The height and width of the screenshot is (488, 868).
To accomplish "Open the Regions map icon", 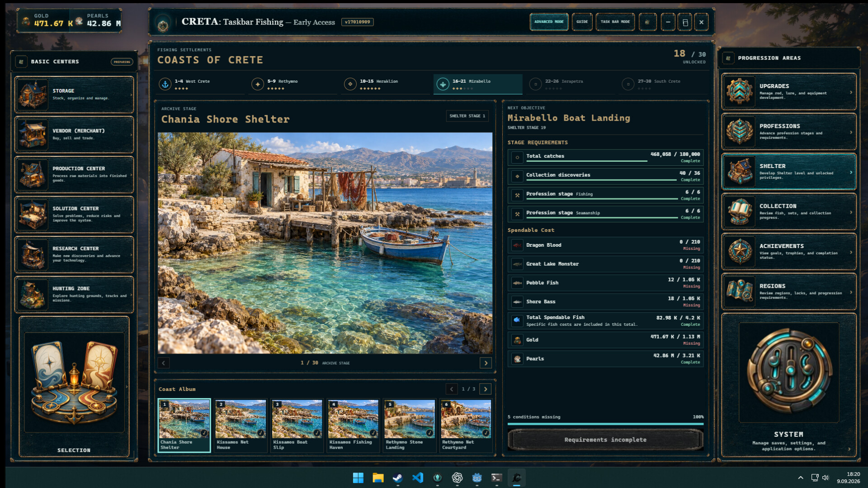I will (x=740, y=291).
